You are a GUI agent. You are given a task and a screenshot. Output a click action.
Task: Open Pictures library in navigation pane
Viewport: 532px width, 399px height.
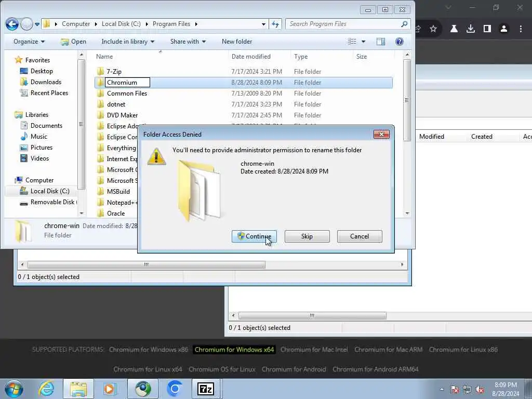[42, 147]
